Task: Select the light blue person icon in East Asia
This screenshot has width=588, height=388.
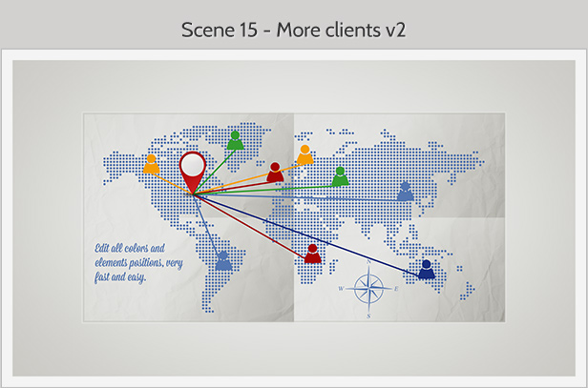Action: coord(406,191)
